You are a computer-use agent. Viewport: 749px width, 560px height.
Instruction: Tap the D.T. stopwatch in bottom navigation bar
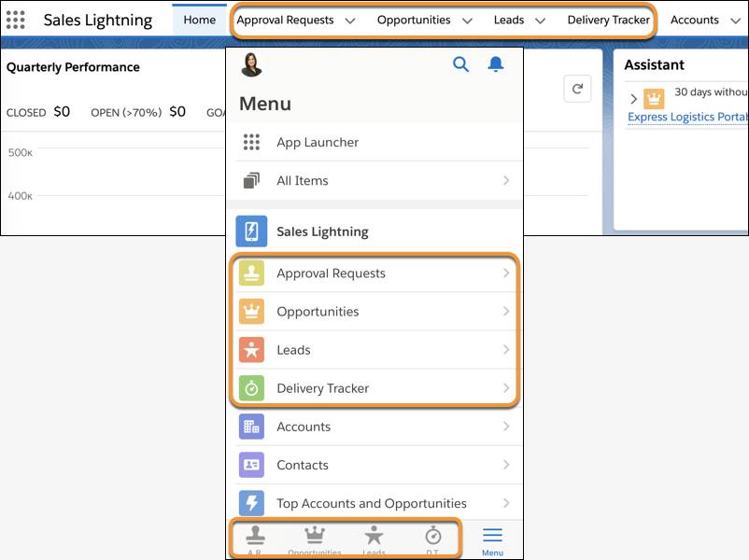tap(432, 535)
